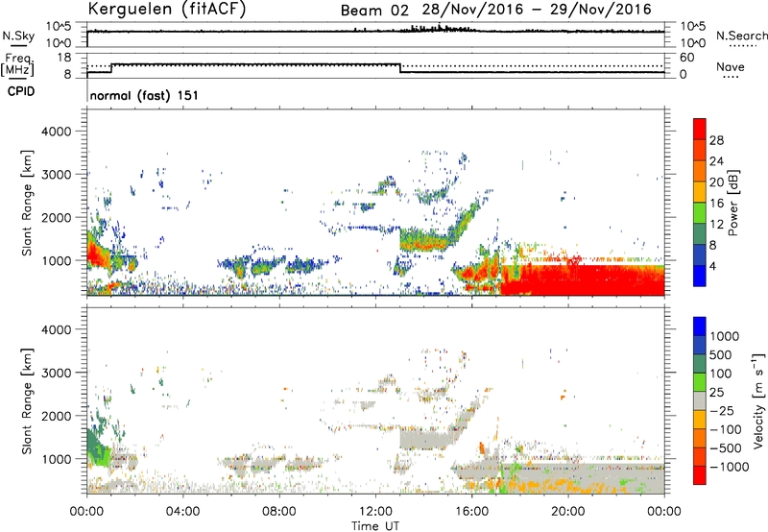768x532 pixels.
Task: Click the "2000" tick in the velocity panel
Action: click(56, 416)
